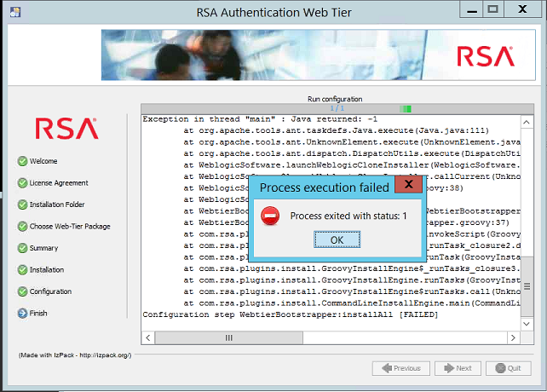The width and height of the screenshot is (547, 392).
Task: Click the Choose Web-Tier Package checkmark icon
Action: pyautogui.click(x=22, y=227)
